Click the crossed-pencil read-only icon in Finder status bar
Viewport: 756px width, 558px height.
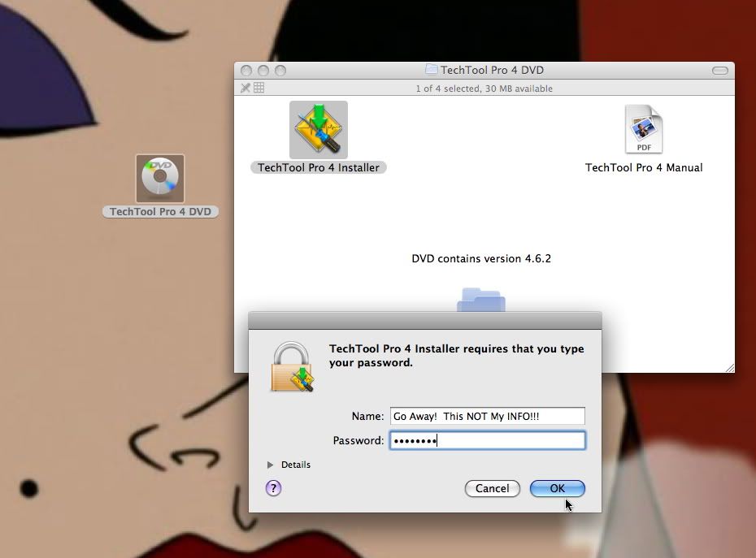(245, 88)
